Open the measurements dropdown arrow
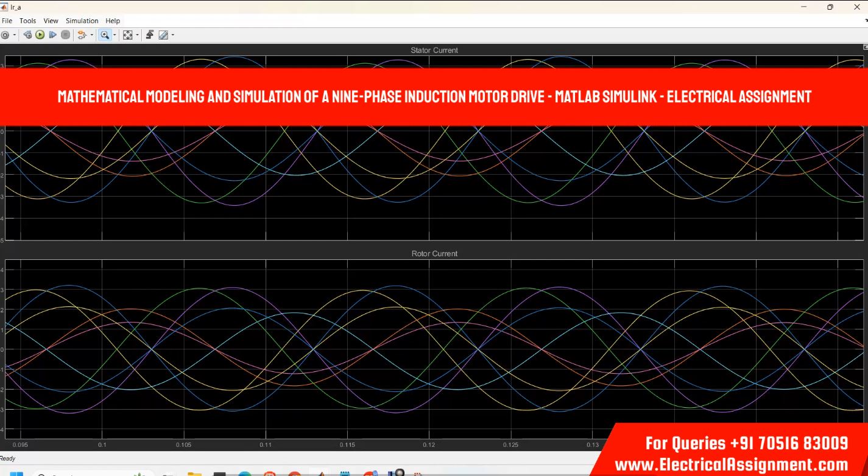This screenshot has width=868, height=476. pyautogui.click(x=173, y=35)
